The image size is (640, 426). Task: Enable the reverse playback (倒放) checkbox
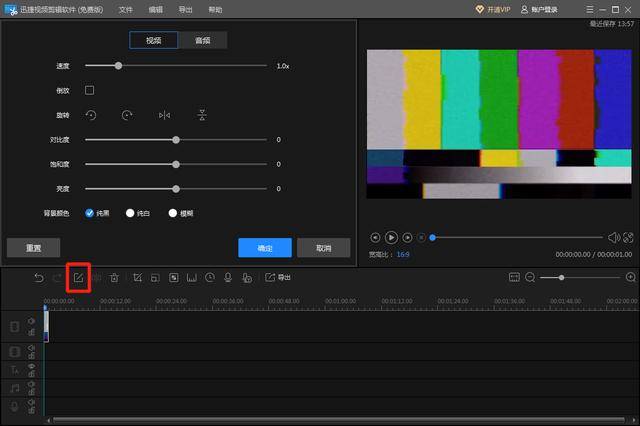(89, 90)
